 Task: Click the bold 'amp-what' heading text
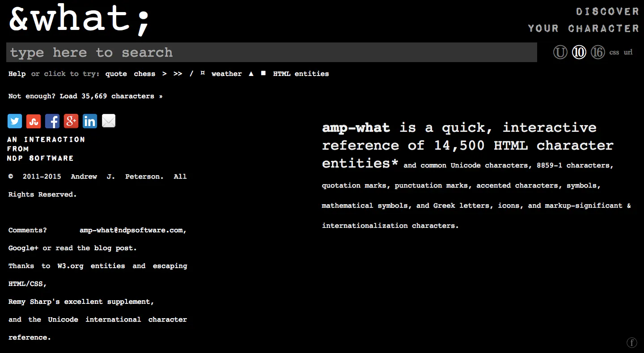(x=356, y=128)
